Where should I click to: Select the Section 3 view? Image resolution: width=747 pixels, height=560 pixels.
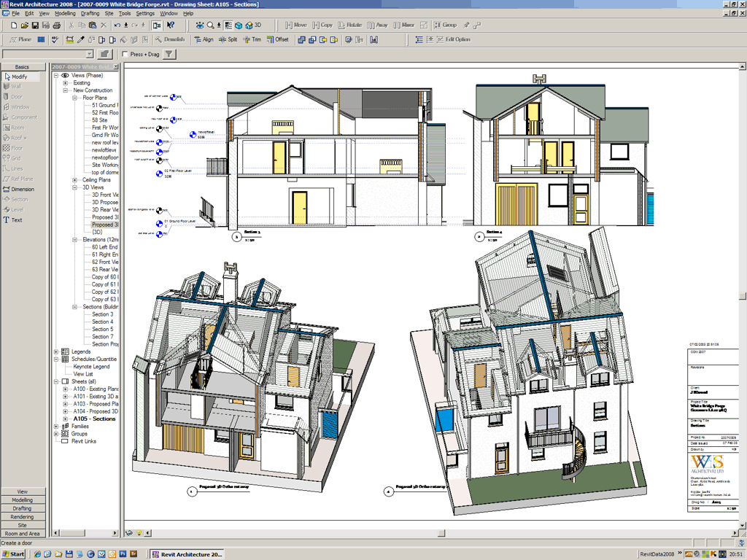pyautogui.click(x=102, y=314)
